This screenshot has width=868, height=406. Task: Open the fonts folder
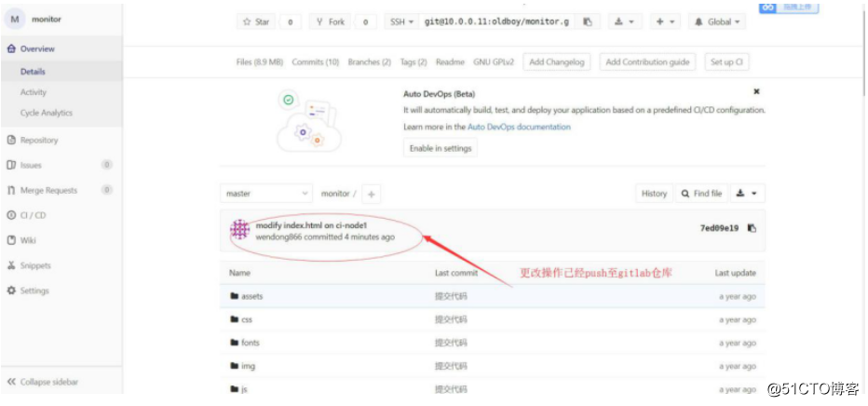pos(251,343)
